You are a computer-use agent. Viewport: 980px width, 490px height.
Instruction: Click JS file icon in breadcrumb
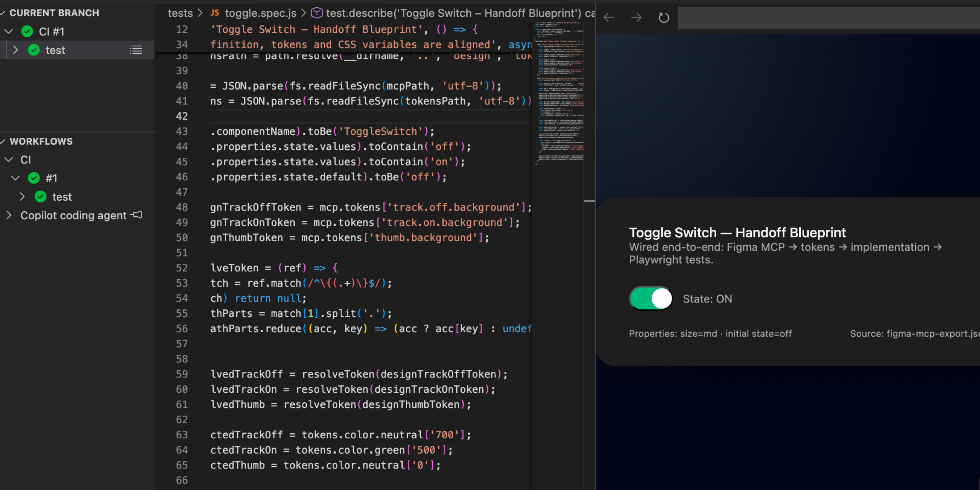[x=215, y=13]
